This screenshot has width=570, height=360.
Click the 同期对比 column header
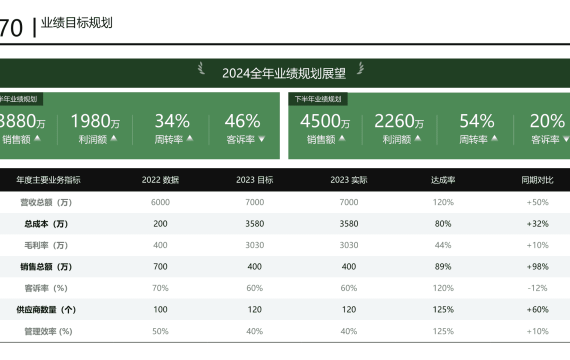[x=537, y=180]
